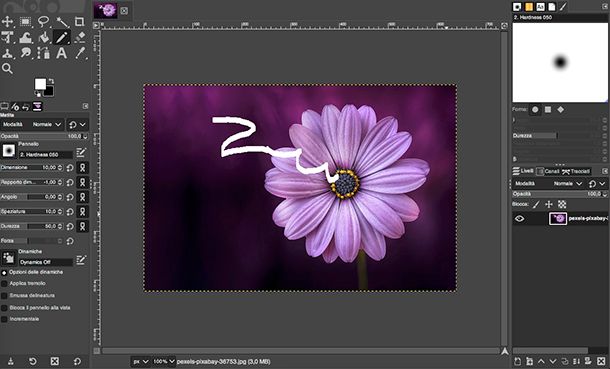Enable Incrementale checkbox

pos(4,319)
